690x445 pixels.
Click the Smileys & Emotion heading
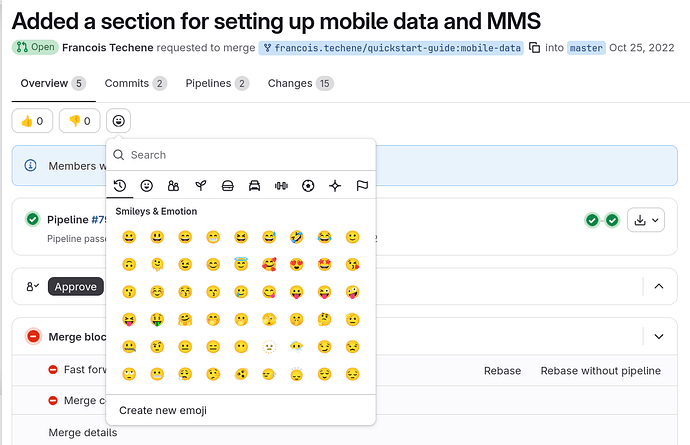(156, 211)
